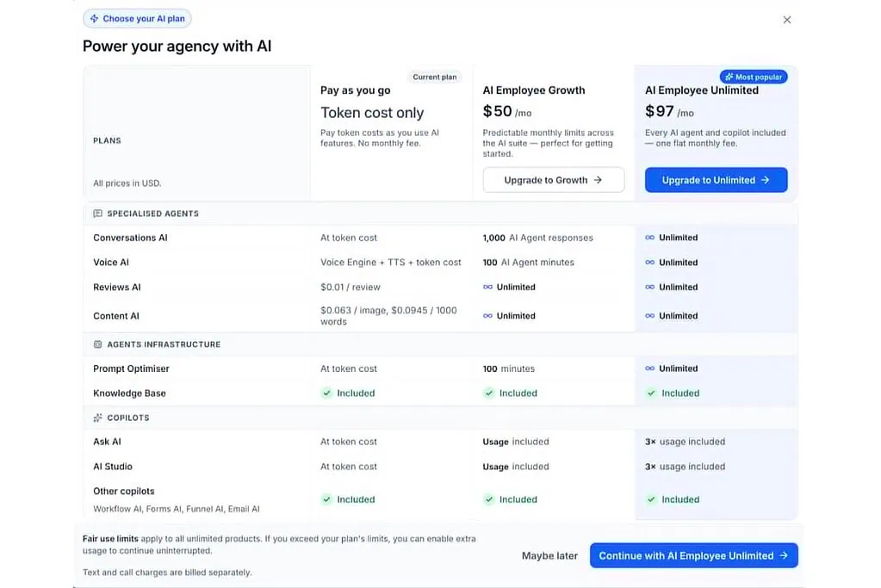Click the 100 AI Agent minutes cell

(x=528, y=263)
